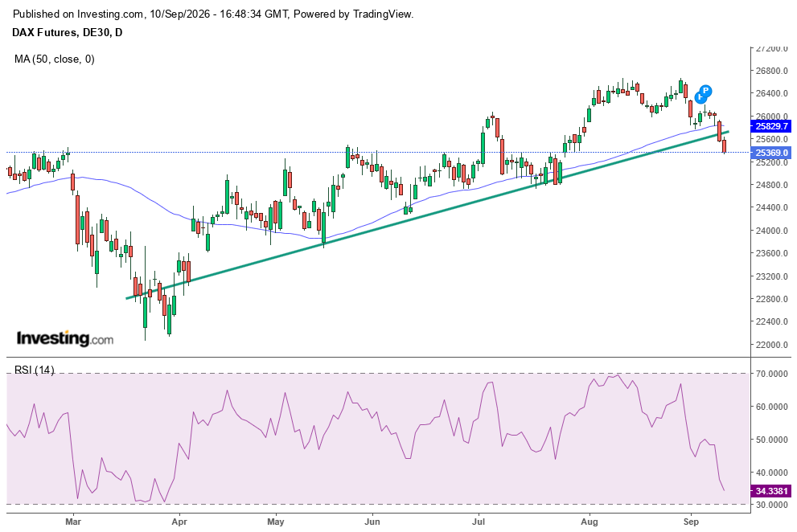
Task: Click the blue P event marker
Action: point(705,92)
